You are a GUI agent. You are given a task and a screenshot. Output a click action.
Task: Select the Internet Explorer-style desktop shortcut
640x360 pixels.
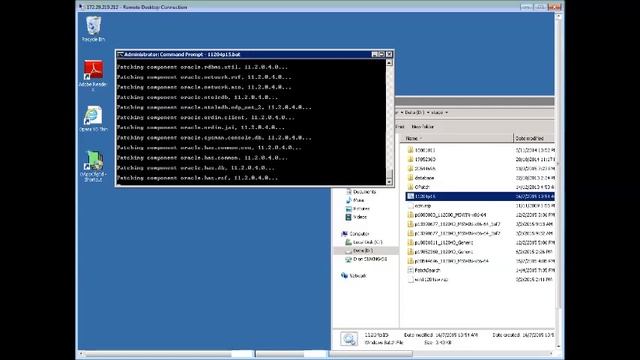tap(93, 119)
